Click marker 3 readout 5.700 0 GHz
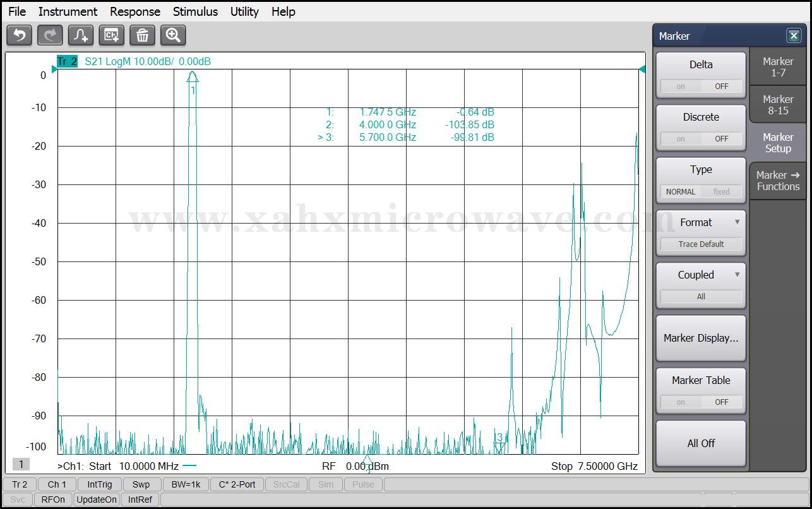Viewport: 812px width, 509px height. [x=388, y=137]
